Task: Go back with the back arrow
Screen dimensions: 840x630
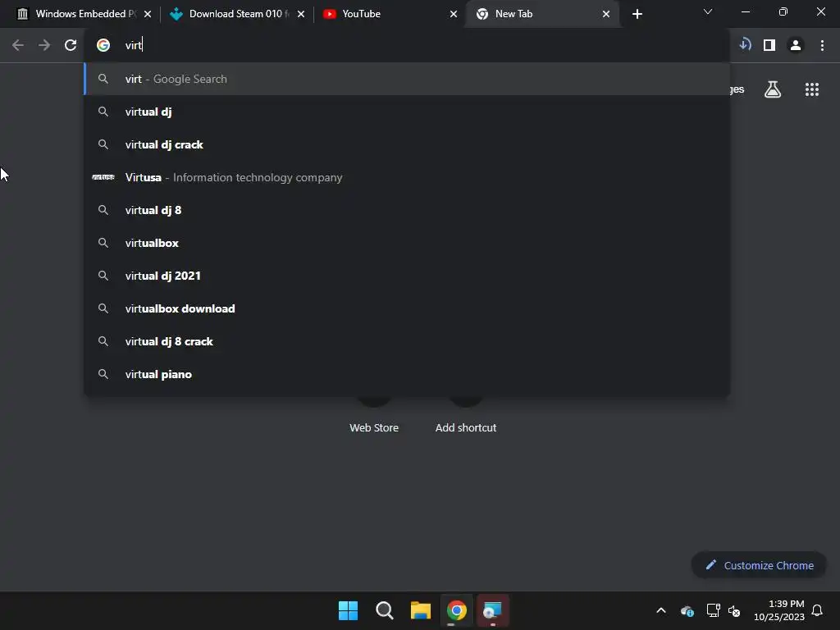Action: point(18,45)
